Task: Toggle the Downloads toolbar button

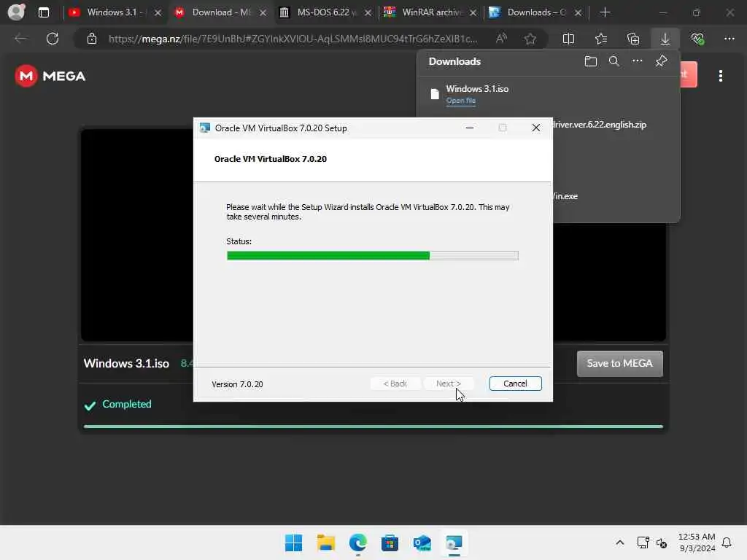Action: pos(665,39)
